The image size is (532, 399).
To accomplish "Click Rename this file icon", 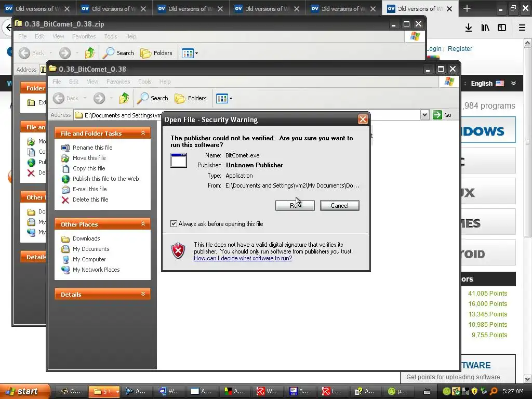I will point(65,148).
